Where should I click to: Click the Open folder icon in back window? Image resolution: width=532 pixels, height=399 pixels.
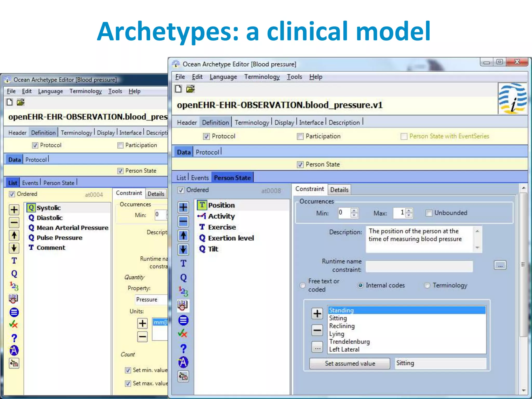click(21, 102)
